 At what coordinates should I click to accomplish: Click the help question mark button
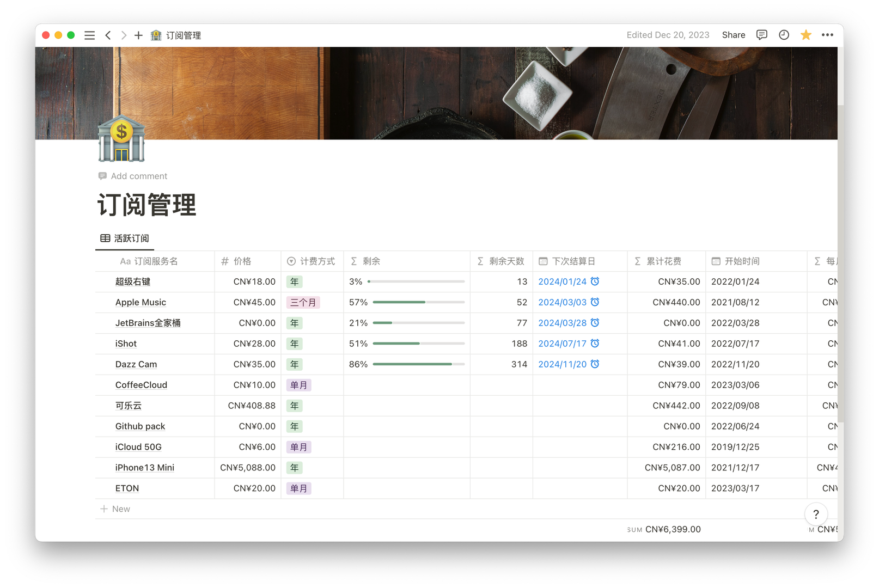[815, 514]
